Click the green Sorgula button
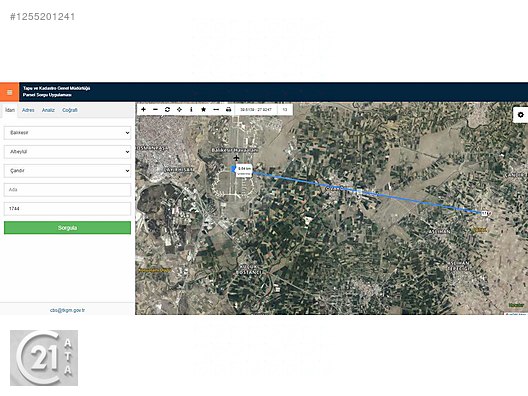The image size is (528, 396). 67,228
